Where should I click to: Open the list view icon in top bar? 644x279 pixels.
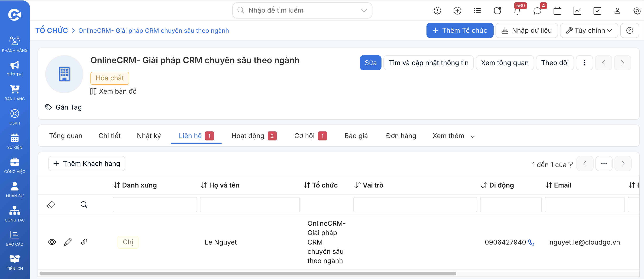pos(477,10)
